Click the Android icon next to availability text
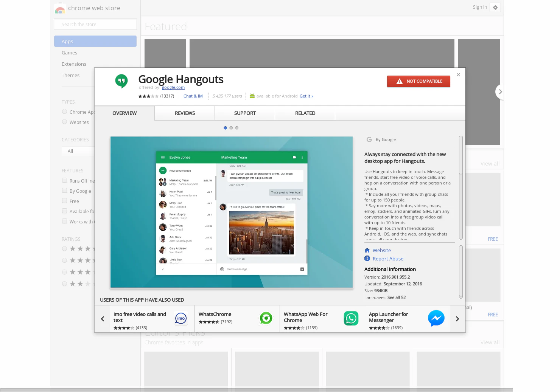 (252, 96)
